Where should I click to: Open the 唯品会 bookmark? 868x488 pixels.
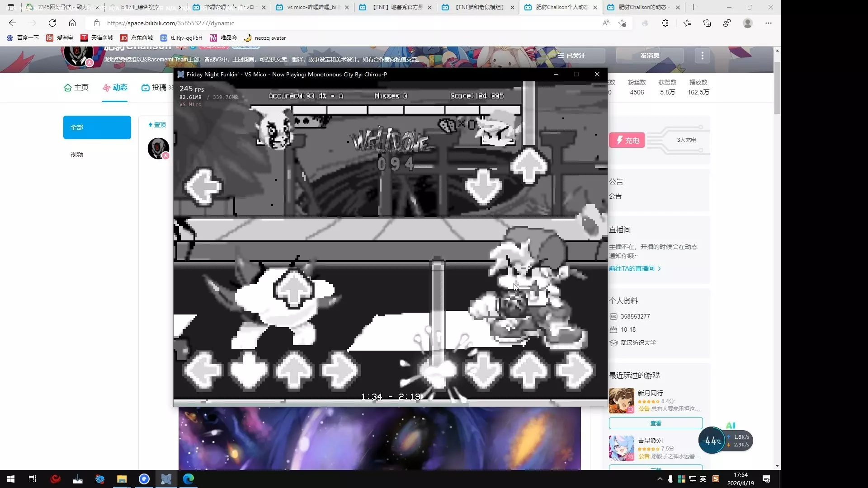pos(223,38)
